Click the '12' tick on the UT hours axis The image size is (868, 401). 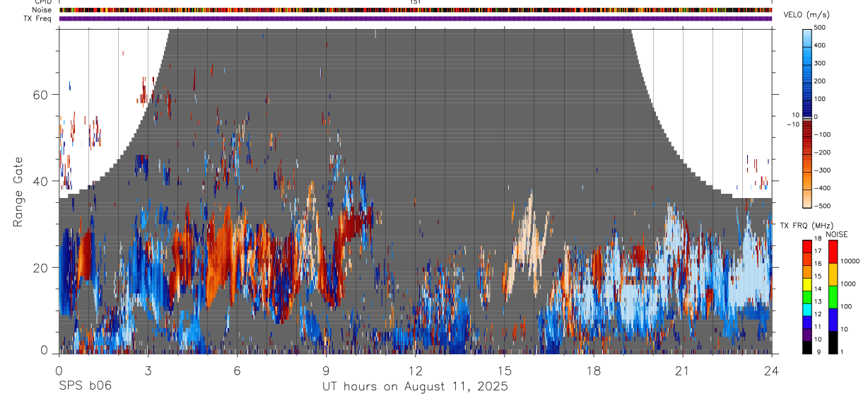coord(415,371)
